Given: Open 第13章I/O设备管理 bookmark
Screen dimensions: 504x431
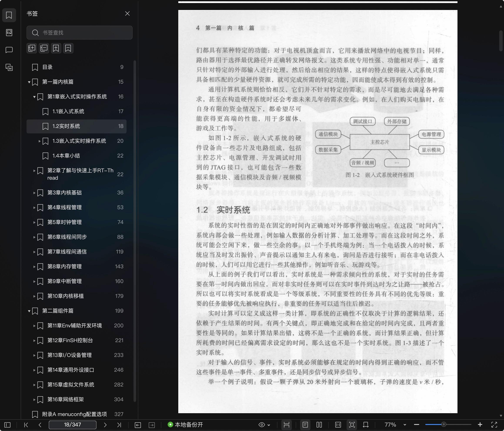Looking at the screenshot, I should (x=76, y=355).
